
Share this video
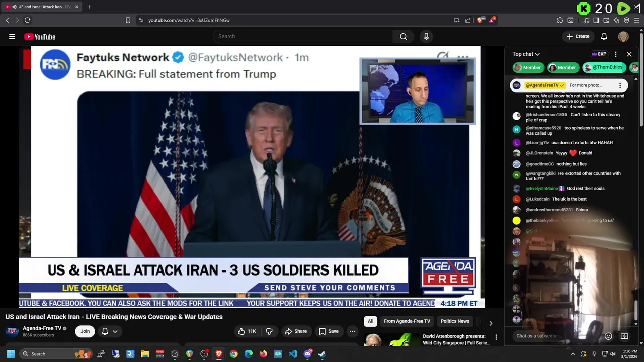(296, 331)
